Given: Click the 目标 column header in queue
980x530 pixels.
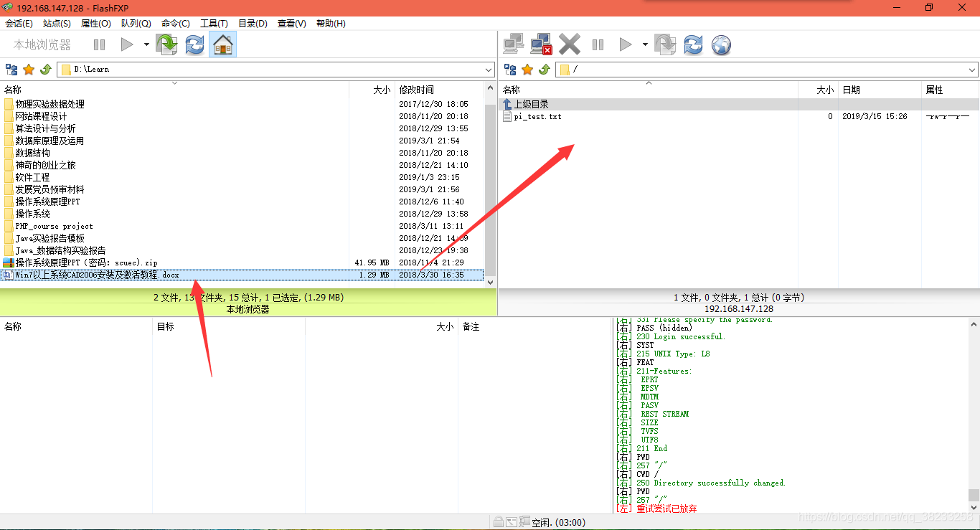Looking at the screenshot, I should coord(229,326).
